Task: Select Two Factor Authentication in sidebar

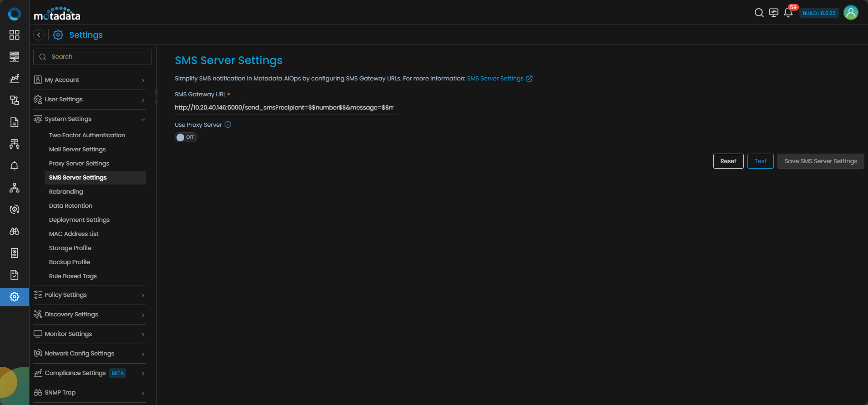Action: pyautogui.click(x=87, y=135)
